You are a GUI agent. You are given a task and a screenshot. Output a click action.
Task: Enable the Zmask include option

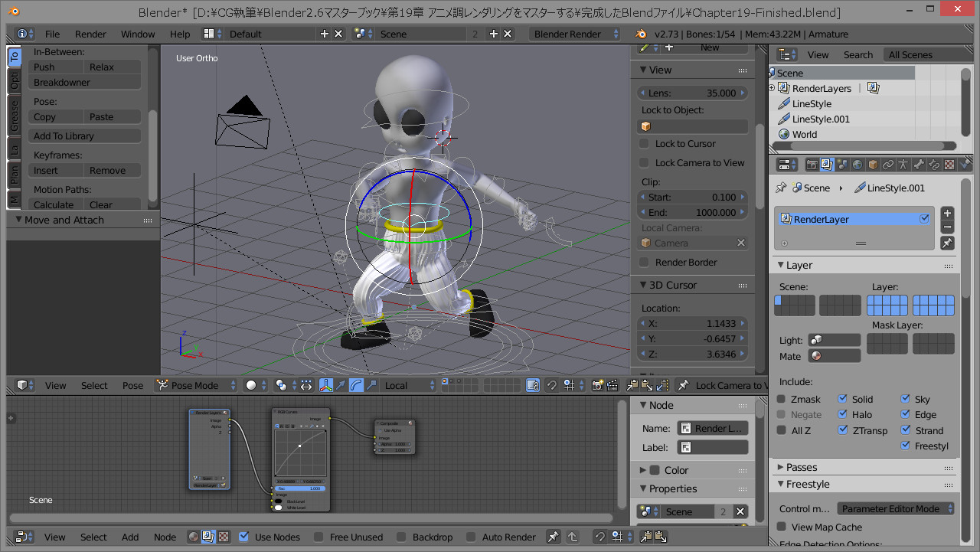(782, 399)
